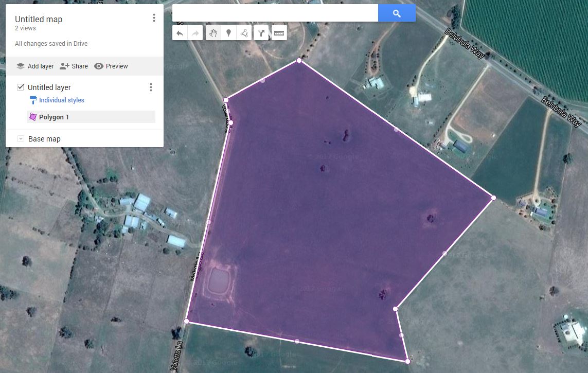The width and height of the screenshot is (588, 373).
Task: Select the hand pan tool
Action: tap(212, 32)
